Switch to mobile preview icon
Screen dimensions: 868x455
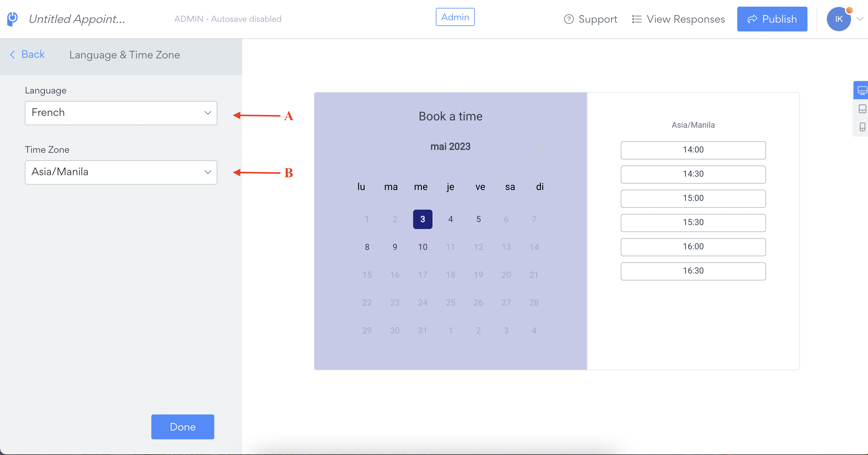pyautogui.click(x=862, y=127)
